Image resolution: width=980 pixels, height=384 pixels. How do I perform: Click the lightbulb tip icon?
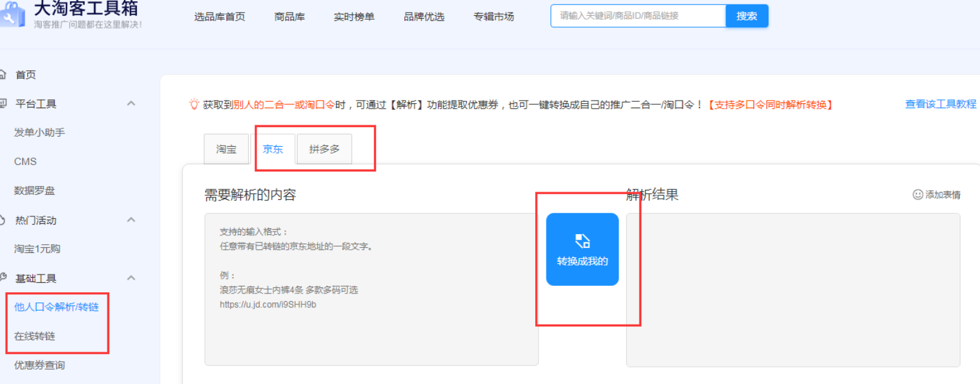pos(194,104)
